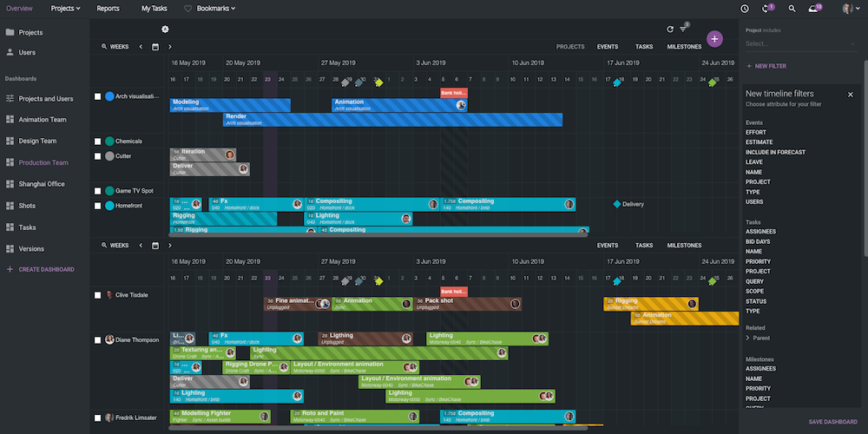This screenshot has width=868, height=434.
Task: Tick the Game TV Spot checkbox
Action: pos(97,191)
